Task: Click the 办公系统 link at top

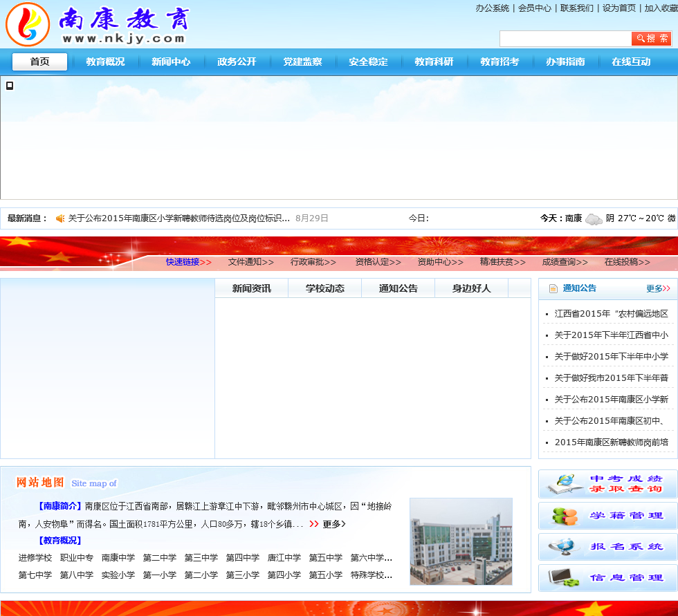Action: click(x=492, y=8)
